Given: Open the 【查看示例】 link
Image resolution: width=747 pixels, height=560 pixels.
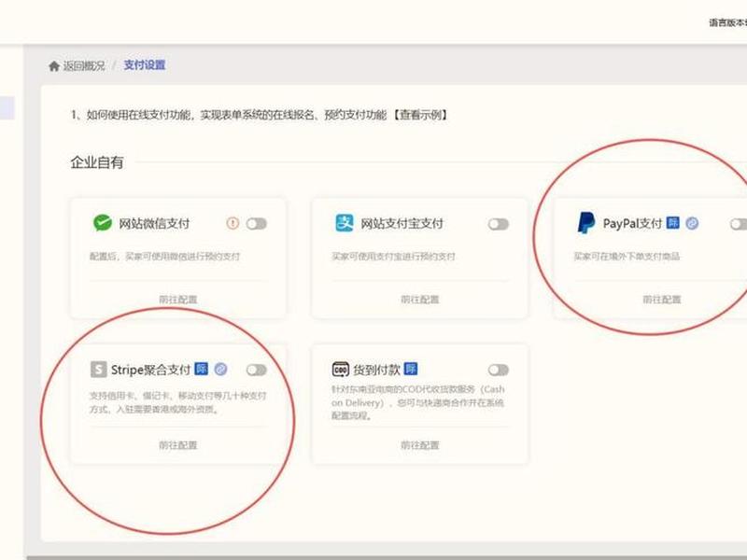Looking at the screenshot, I should [419, 115].
